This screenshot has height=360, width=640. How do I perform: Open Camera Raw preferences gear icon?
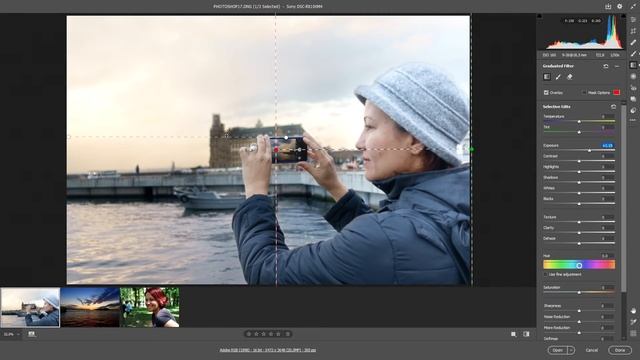(x=620, y=7)
